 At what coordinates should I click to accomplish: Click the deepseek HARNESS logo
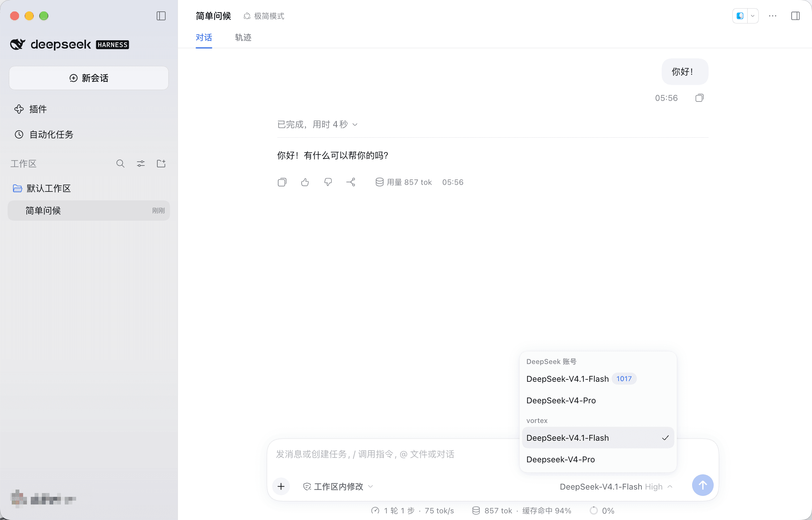pos(69,44)
